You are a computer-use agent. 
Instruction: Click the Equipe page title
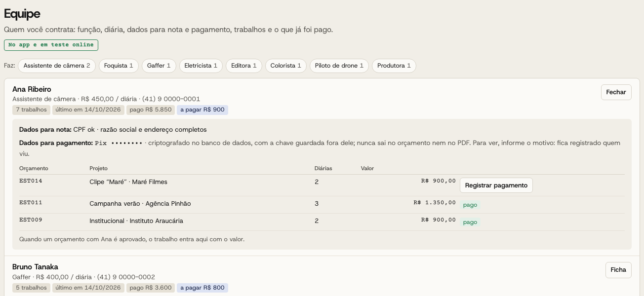[22, 14]
